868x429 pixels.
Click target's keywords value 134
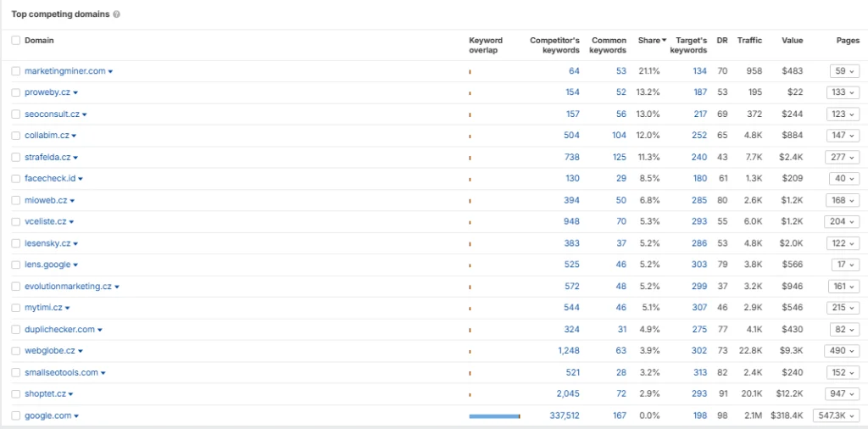pos(699,71)
